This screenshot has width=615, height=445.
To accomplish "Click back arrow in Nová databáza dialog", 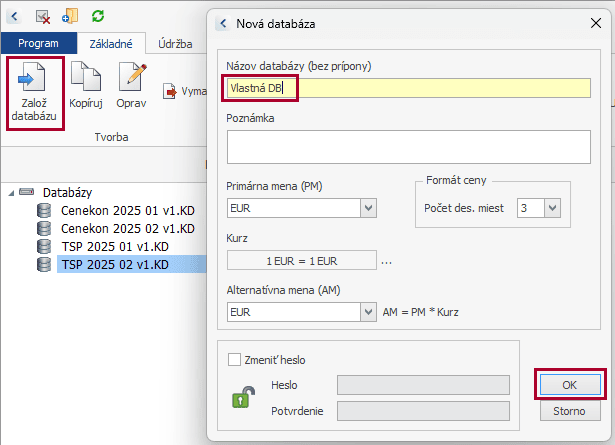I will (x=222, y=22).
